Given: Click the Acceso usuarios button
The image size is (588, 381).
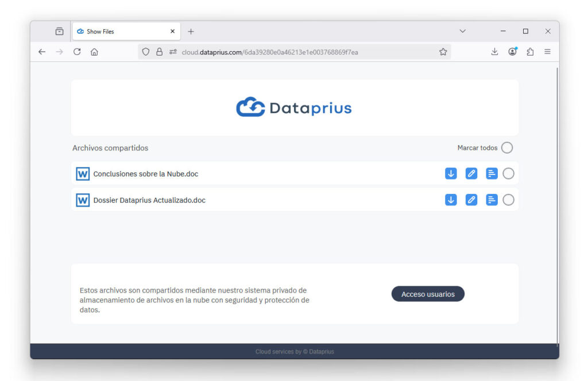Looking at the screenshot, I should pos(428,294).
